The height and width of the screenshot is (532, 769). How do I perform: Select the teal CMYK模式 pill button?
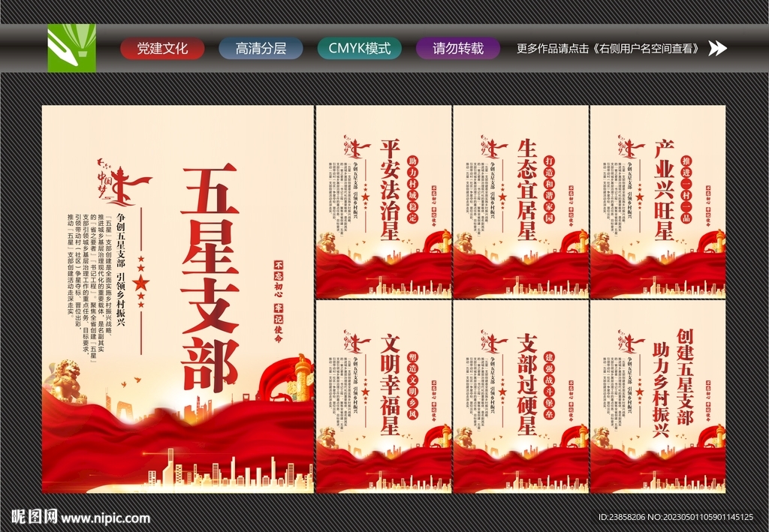click(x=360, y=49)
